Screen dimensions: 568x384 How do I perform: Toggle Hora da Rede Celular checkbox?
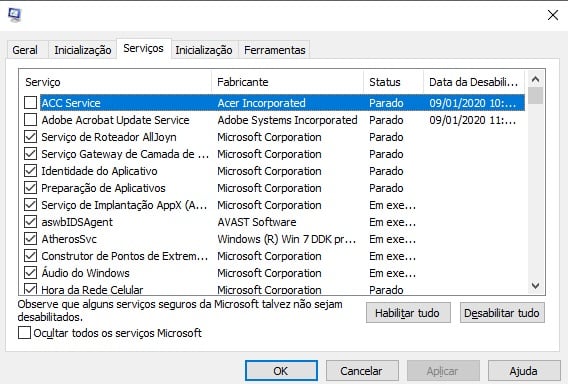pyautogui.click(x=30, y=289)
